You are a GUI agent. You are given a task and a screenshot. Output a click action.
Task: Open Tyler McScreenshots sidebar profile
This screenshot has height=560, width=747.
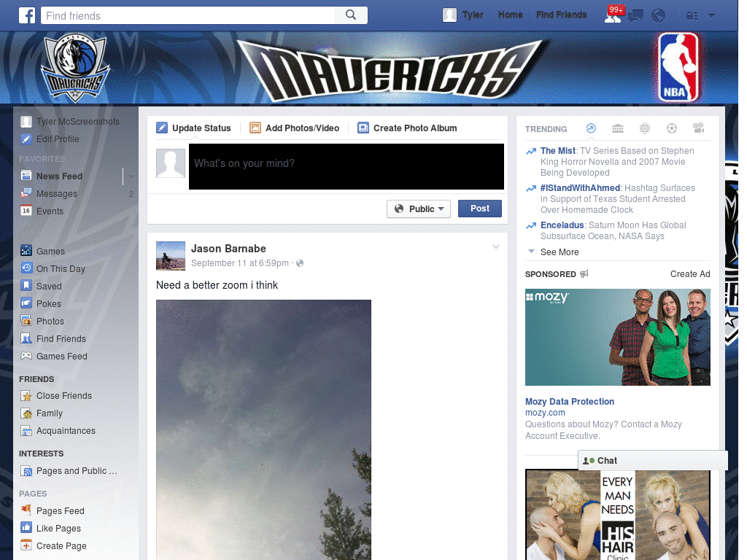tap(77, 122)
